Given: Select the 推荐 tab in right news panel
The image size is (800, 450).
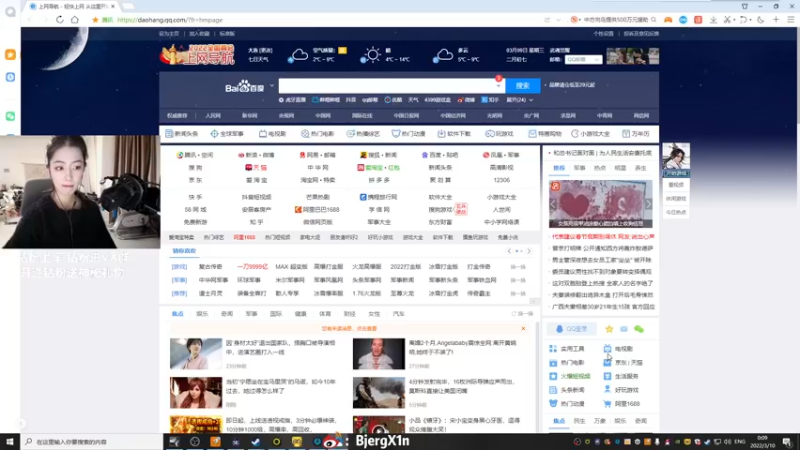Looking at the screenshot, I should (x=559, y=168).
